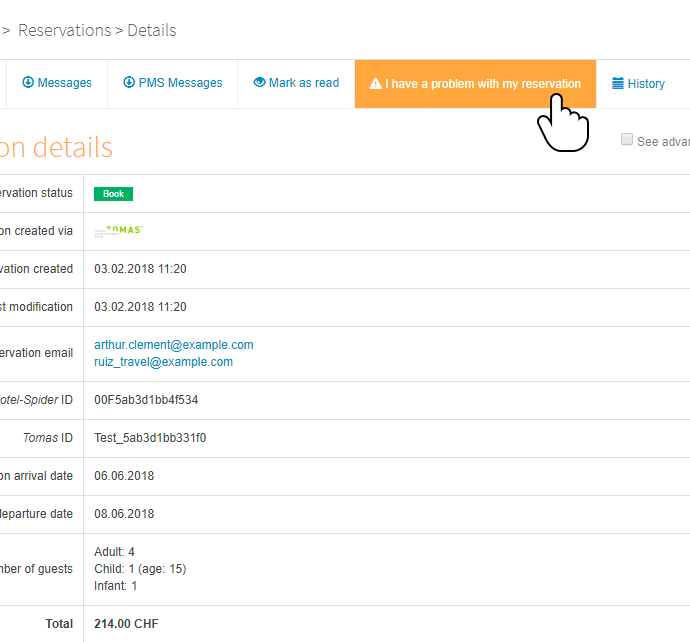
Task: Go to Reservations in the breadcrumb
Action: [65, 30]
